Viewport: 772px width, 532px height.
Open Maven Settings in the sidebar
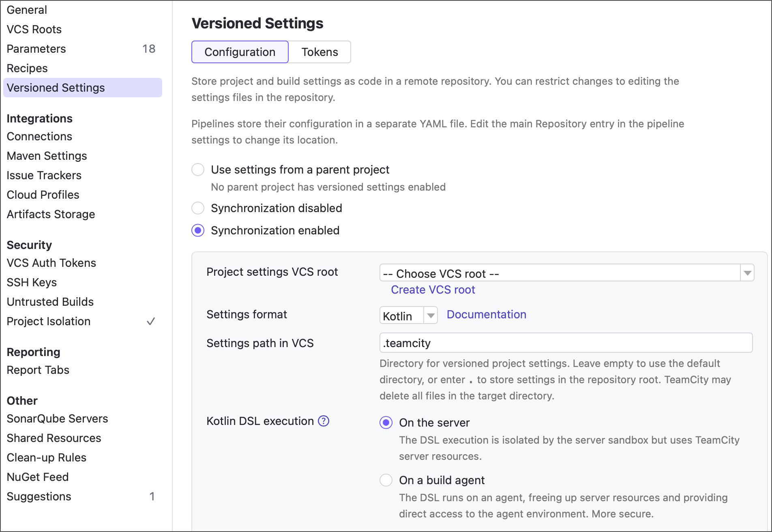(47, 156)
